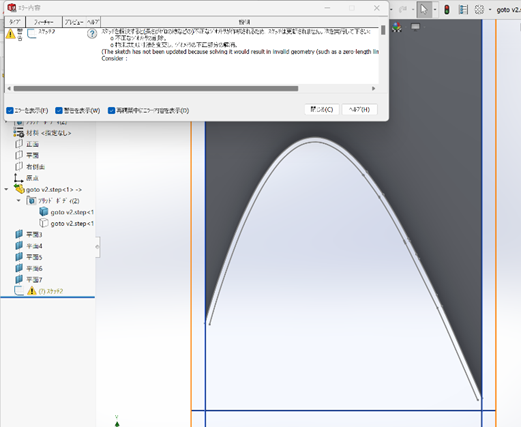Click the monitor display settings icon
The height and width of the screenshot is (427, 521).
pos(415,27)
